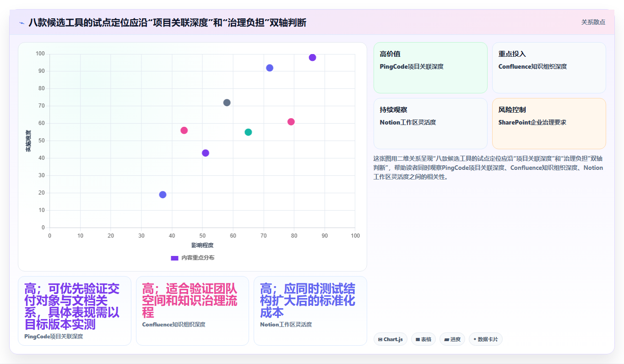Click the 数据卡片 chip star icon
This screenshot has height=364, width=624.
point(475,340)
